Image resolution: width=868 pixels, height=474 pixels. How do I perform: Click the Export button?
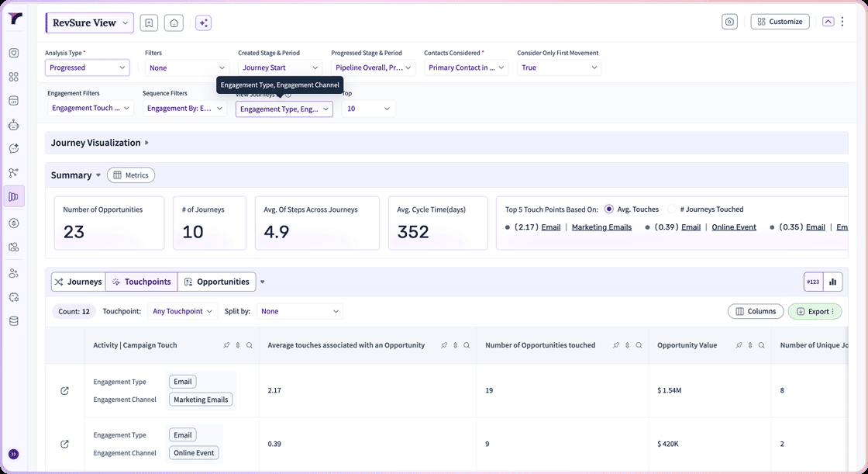coord(815,312)
